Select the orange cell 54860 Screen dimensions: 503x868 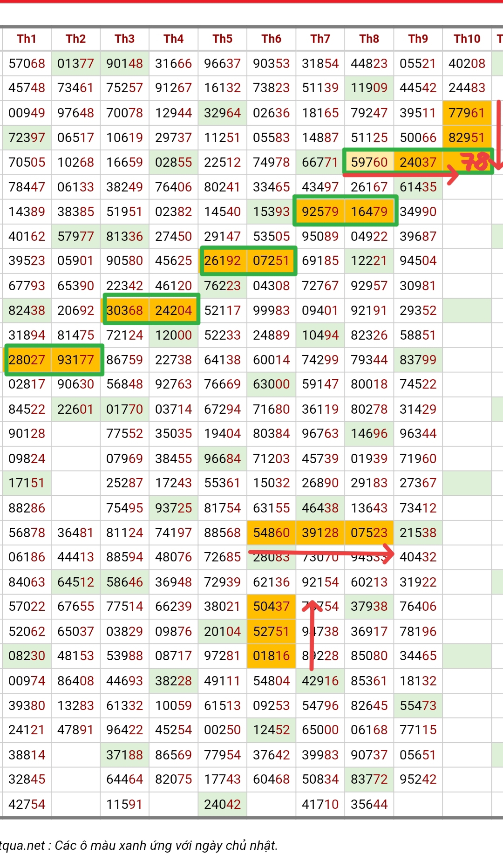[271, 533]
